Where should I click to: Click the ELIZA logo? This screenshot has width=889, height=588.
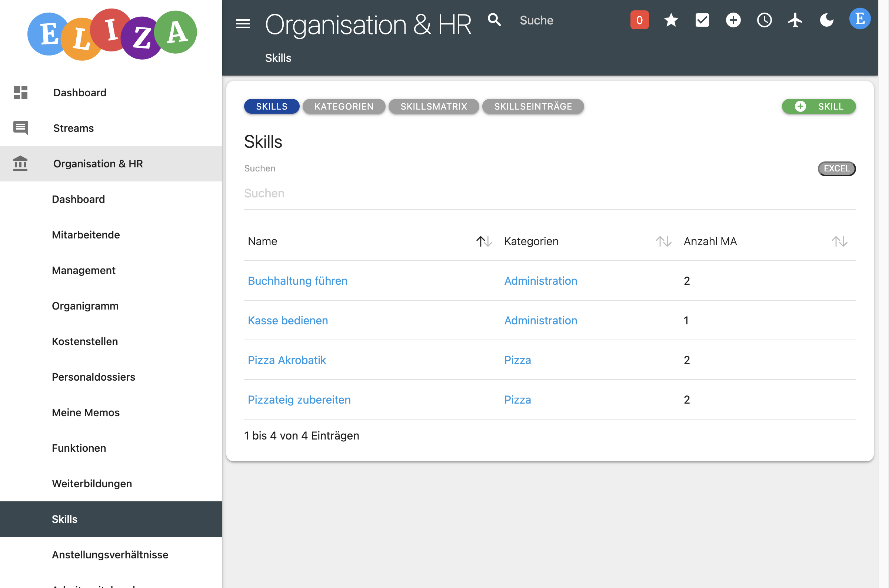tap(112, 34)
